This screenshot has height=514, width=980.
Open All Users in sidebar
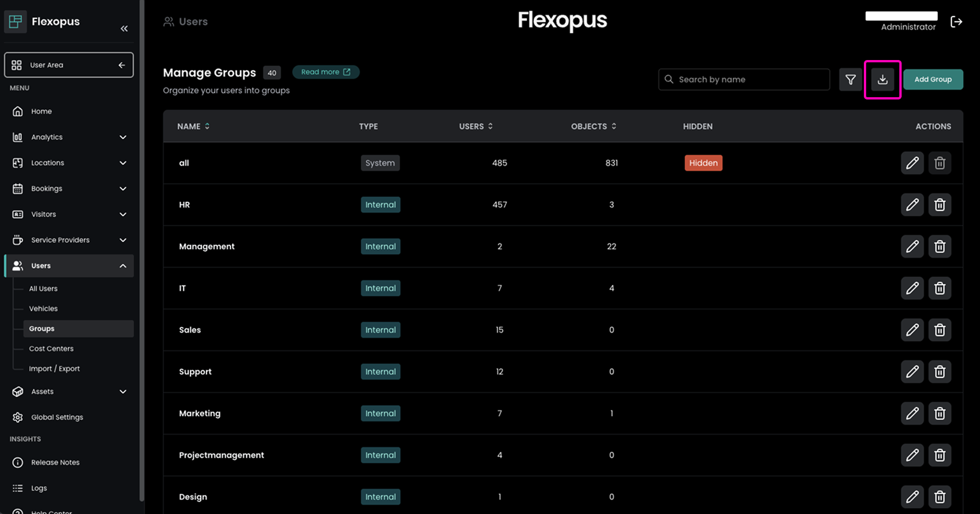pos(43,289)
